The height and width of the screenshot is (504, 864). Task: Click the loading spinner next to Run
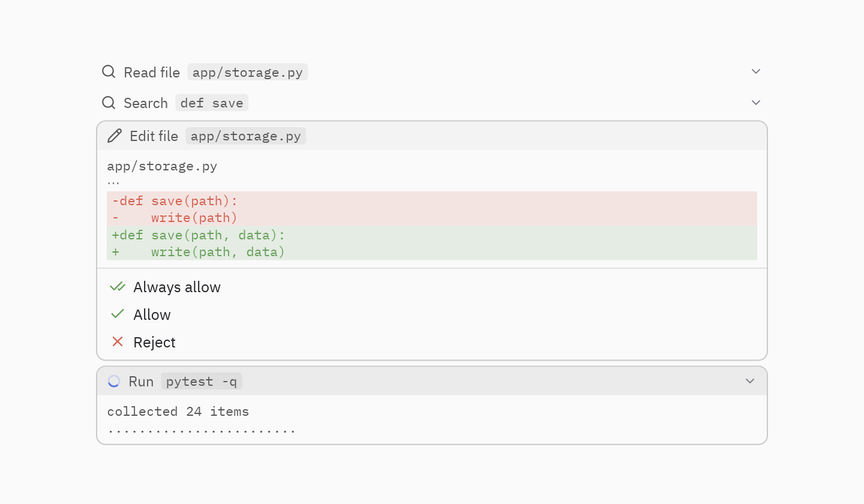(x=114, y=381)
